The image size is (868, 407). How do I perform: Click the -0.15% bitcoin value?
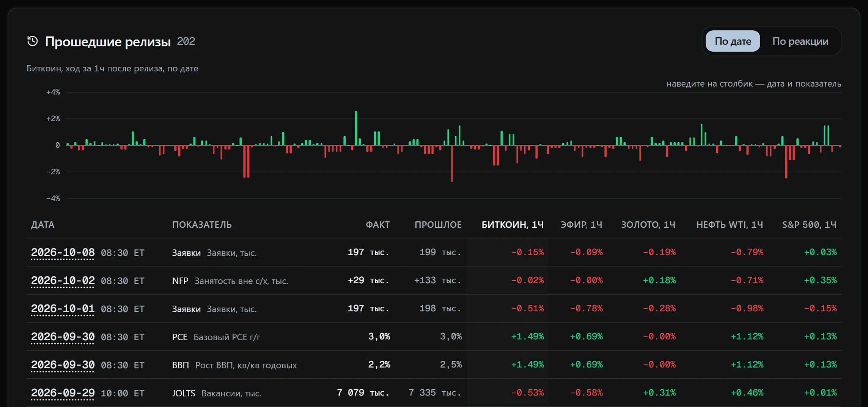click(x=527, y=252)
